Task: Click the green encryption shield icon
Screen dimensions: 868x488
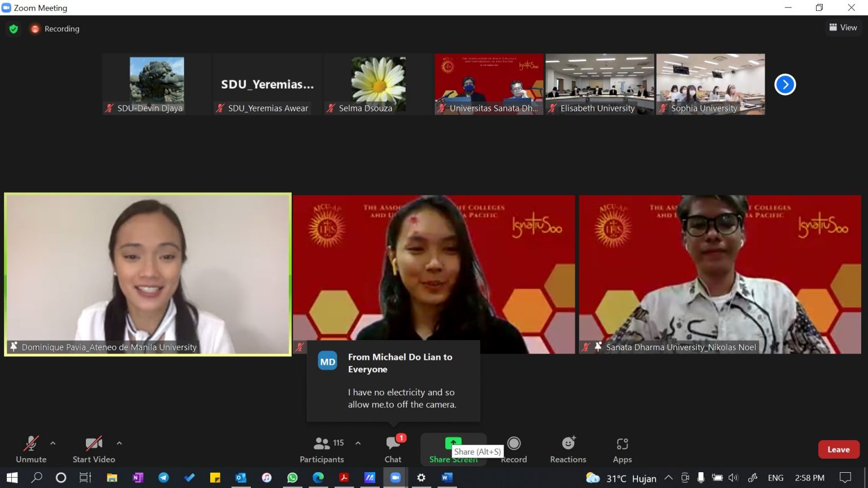Action: coord(14,29)
